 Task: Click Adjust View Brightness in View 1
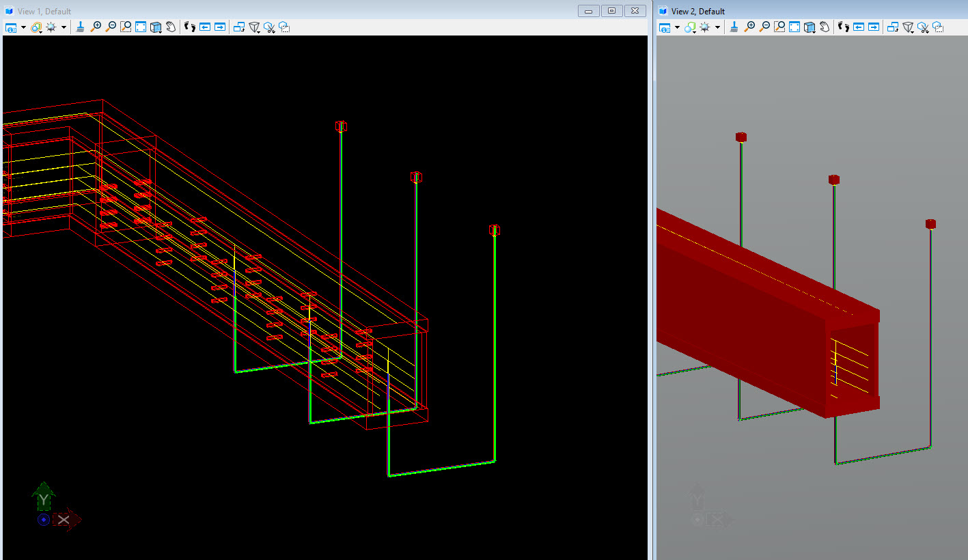pyautogui.click(x=51, y=27)
